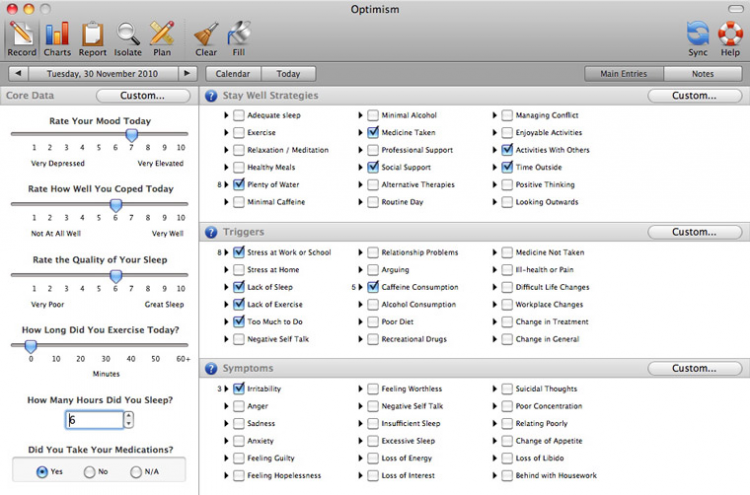Expand the Stress at Work or School arrow
The width and height of the screenshot is (750, 495).
coord(228,253)
